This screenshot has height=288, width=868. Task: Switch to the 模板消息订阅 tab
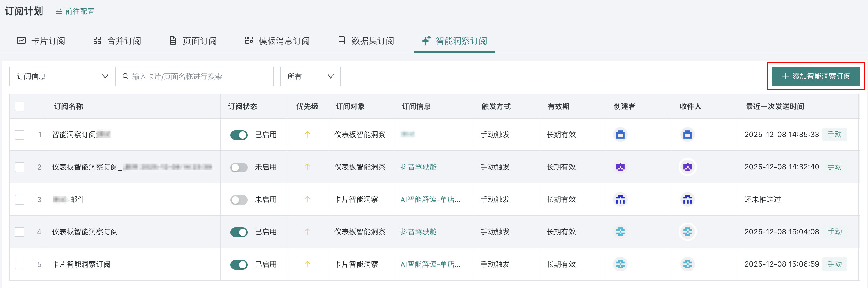click(277, 41)
